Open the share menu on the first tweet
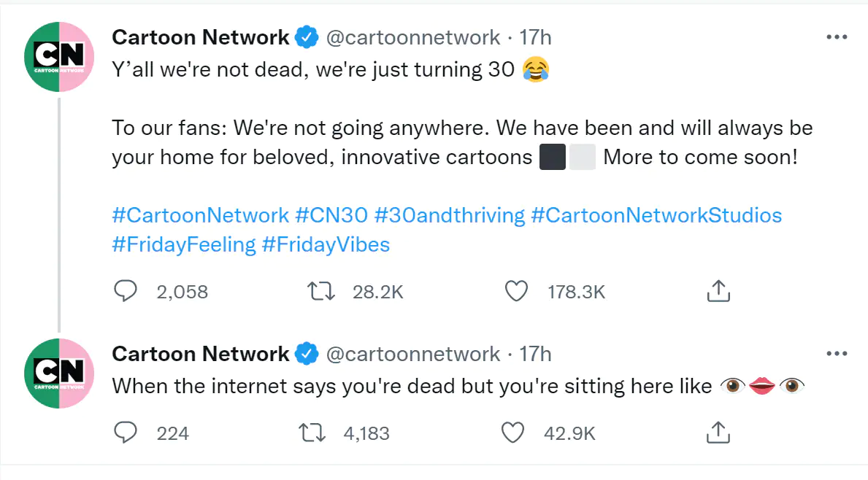The image size is (868, 480). pos(718,290)
